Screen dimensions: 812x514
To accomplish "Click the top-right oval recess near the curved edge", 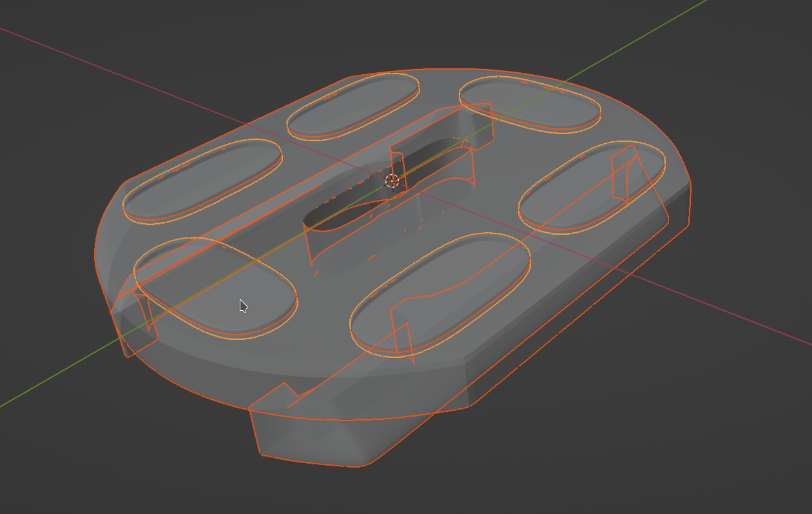I will [x=530, y=104].
